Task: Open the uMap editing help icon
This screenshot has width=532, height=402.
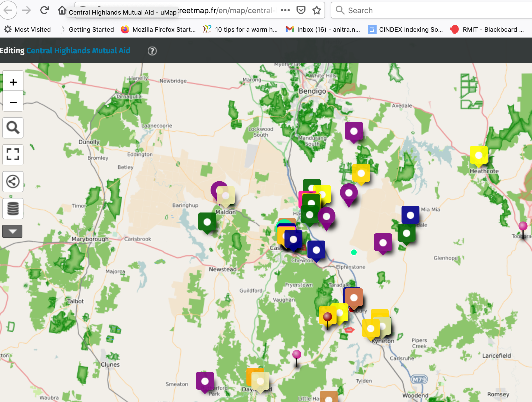Action: (152, 51)
